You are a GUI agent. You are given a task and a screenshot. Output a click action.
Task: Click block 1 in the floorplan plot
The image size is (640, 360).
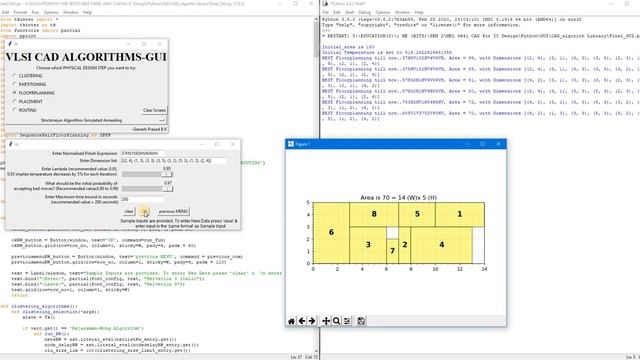(460, 214)
